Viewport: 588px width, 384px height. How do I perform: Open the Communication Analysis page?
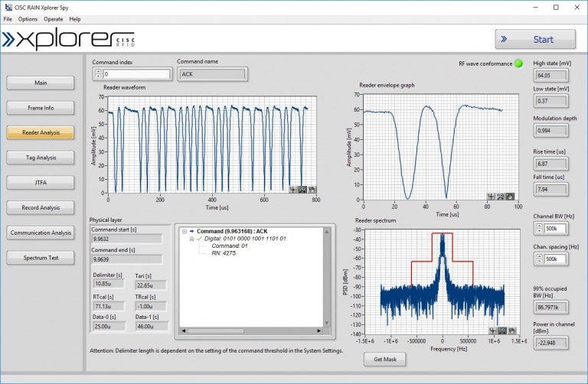pyautogui.click(x=41, y=233)
